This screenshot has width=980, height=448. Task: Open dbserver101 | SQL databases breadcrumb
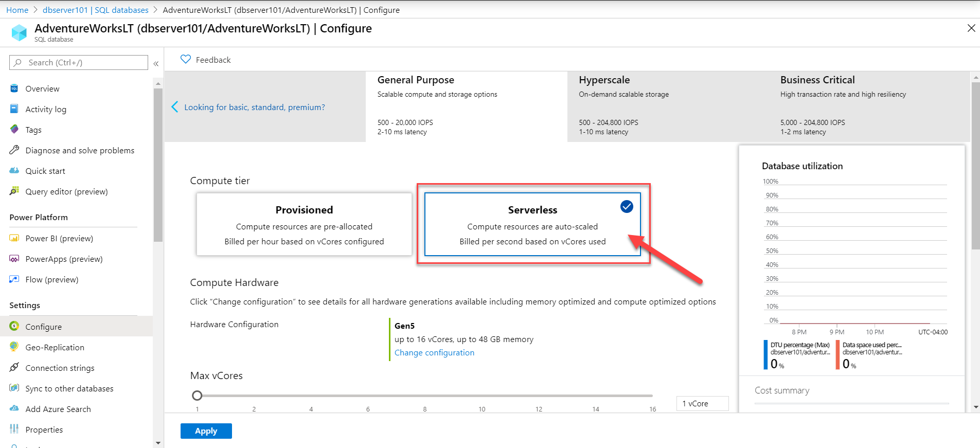[96, 10]
